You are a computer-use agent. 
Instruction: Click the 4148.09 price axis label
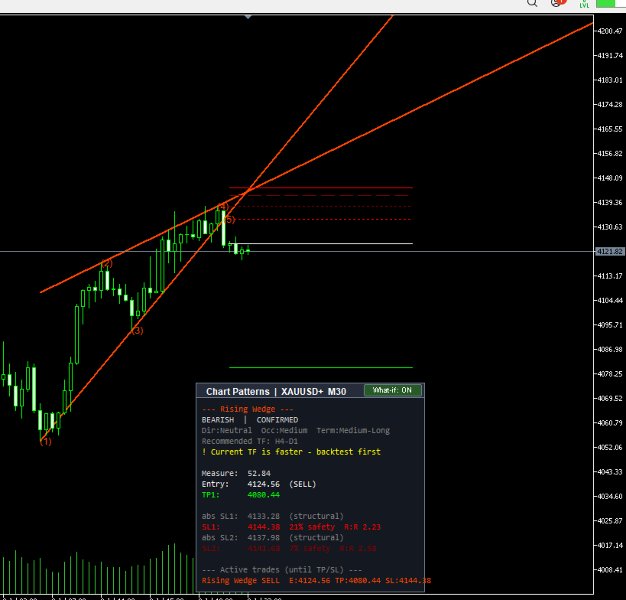click(610, 178)
